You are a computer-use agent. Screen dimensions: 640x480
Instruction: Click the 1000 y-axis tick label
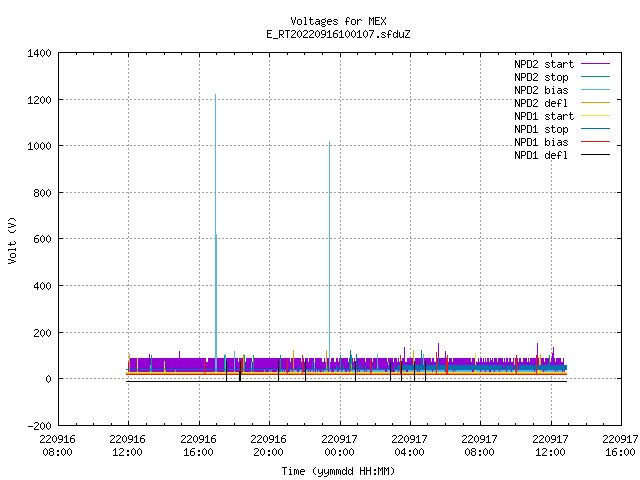[40, 146]
